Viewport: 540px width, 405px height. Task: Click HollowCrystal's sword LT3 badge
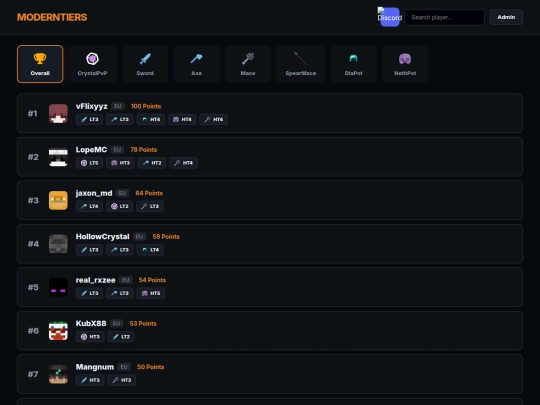(x=90, y=250)
